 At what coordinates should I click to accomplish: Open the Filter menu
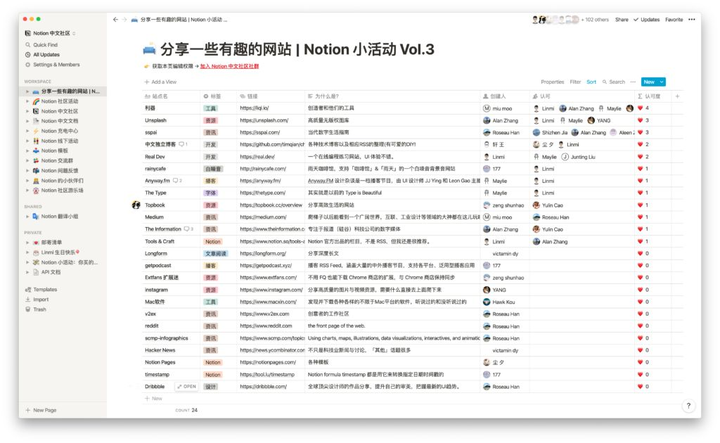tap(575, 82)
